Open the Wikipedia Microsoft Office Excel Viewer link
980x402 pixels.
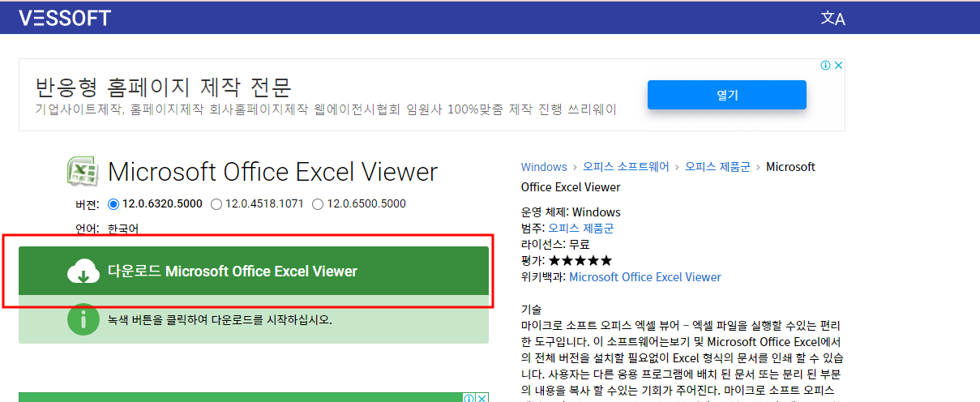pos(645,276)
